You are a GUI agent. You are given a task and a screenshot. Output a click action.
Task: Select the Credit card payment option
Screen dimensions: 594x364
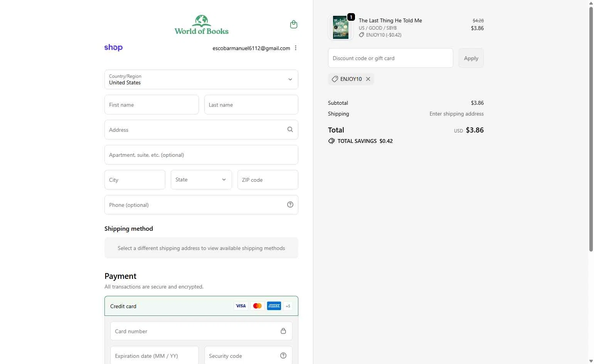pos(201,306)
